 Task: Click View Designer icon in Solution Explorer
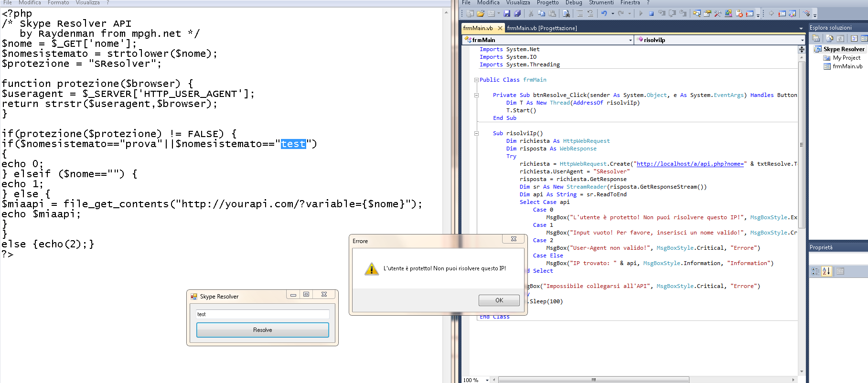coord(863,38)
